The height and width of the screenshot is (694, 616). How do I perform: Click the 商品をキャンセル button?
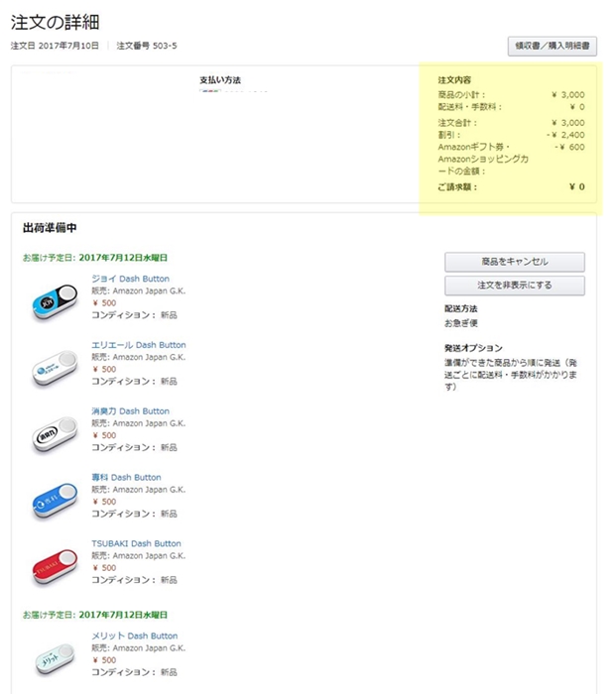pos(515,262)
